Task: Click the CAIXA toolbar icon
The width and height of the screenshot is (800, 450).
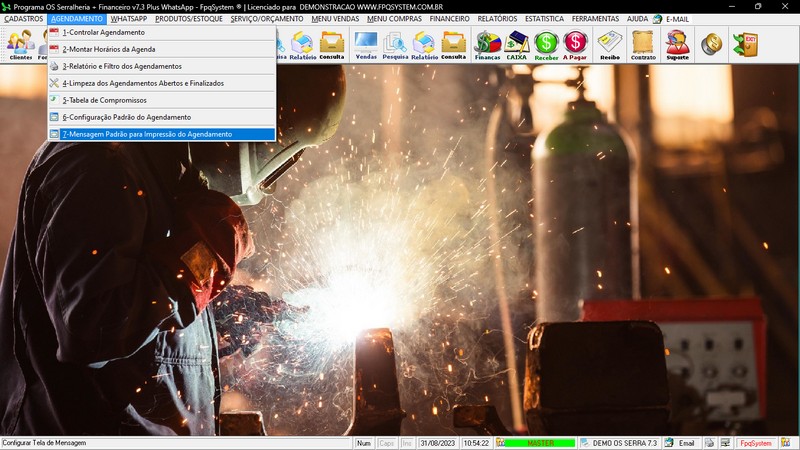Action: (x=517, y=45)
